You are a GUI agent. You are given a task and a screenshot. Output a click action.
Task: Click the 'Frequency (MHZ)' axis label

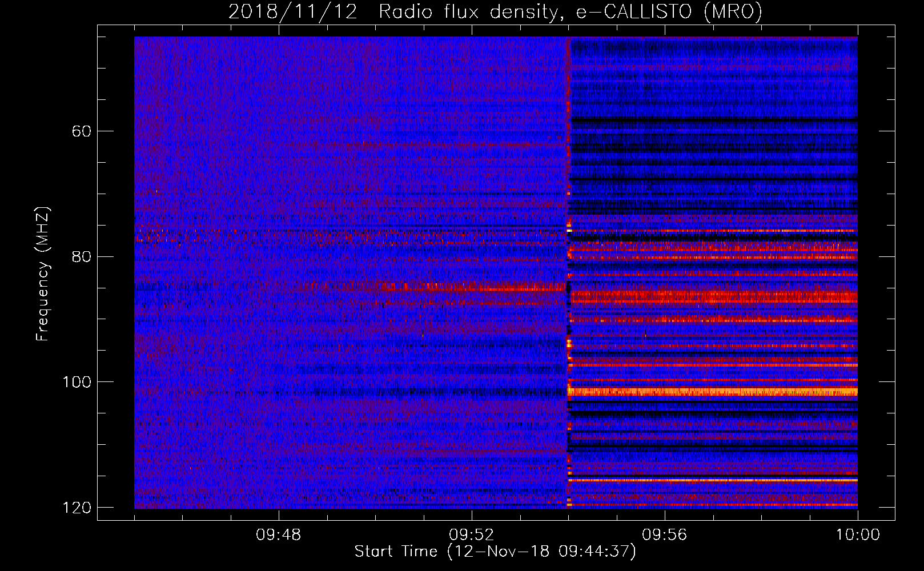43,274
